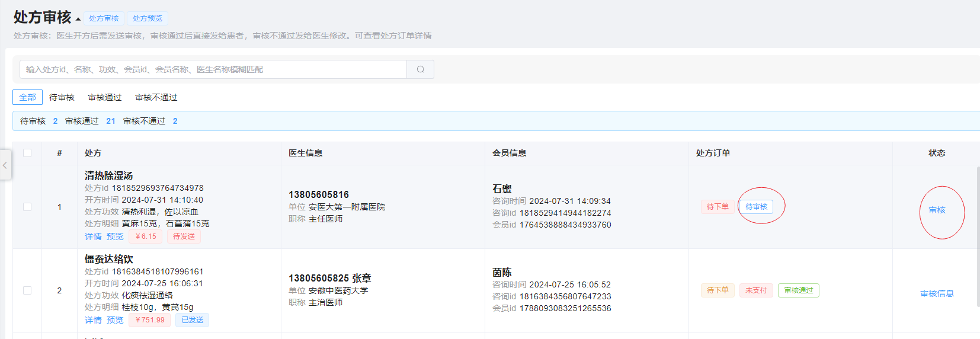Click the count 21 beside 审核通过
This screenshot has height=339, width=980.
coord(111,121)
